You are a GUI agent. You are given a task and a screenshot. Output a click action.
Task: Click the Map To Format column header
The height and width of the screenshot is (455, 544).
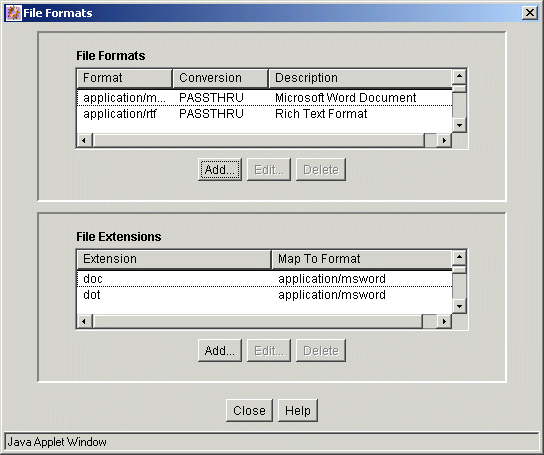(x=362, y=259)
